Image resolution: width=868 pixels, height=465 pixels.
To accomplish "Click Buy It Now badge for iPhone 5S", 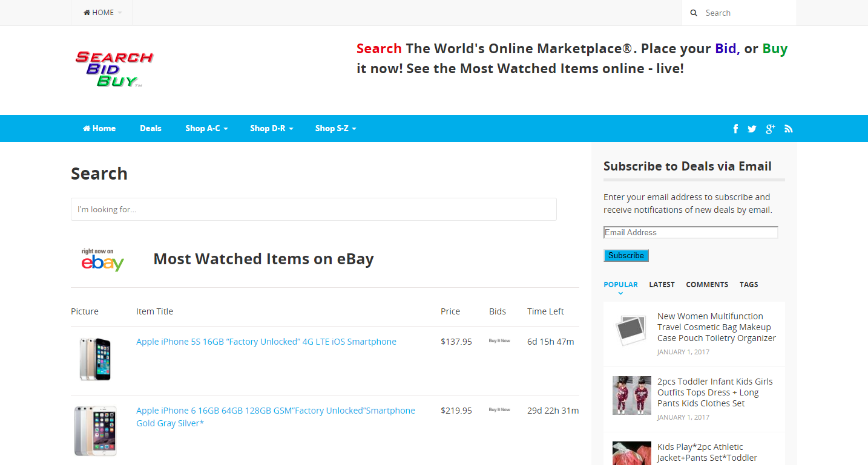I will [x=499, y=341].
